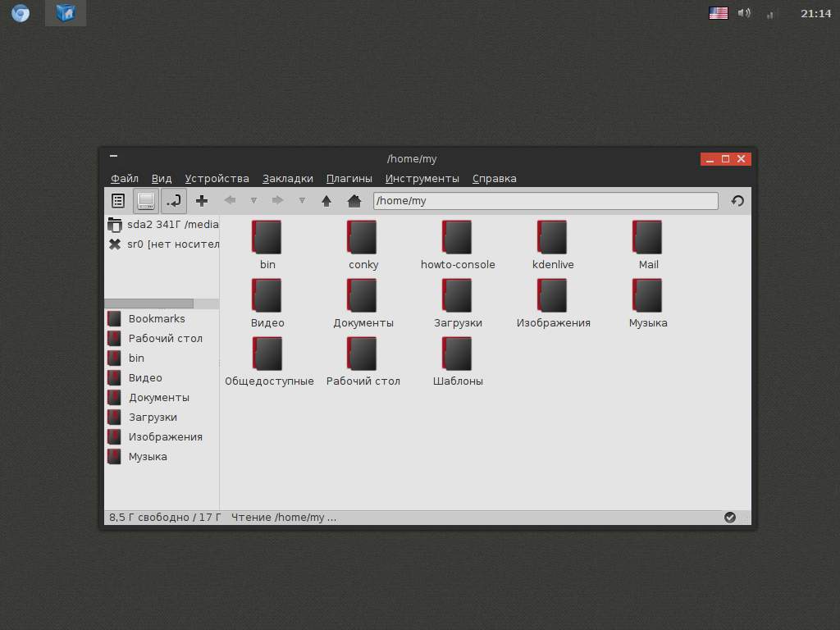The height and width of the screenshot is (630, 840).
Task: Select the Шаблоны folder icon
Action: pyautogui.click(x=457, y=354)
